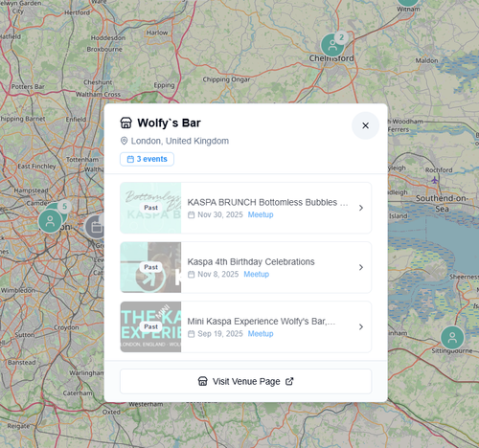Click the user marker near Sittingbourne
The width and height of the screenshot is (479, 448).
(x=452, y=338)
